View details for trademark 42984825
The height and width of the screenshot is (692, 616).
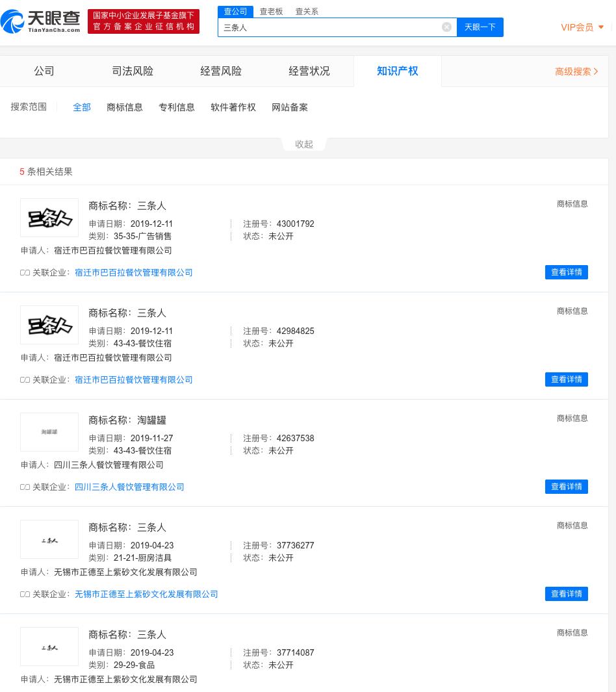566,379
